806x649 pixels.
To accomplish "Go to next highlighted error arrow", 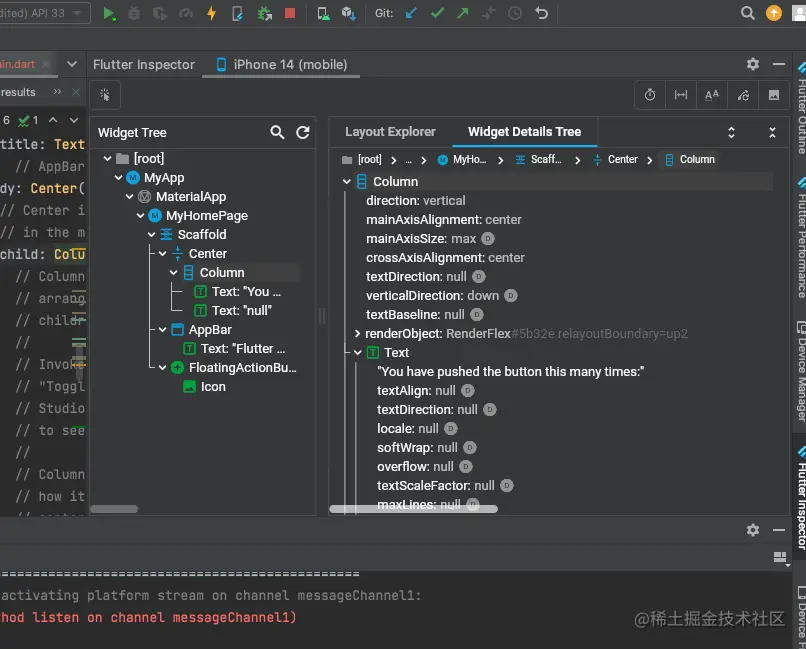I will 74,120.
